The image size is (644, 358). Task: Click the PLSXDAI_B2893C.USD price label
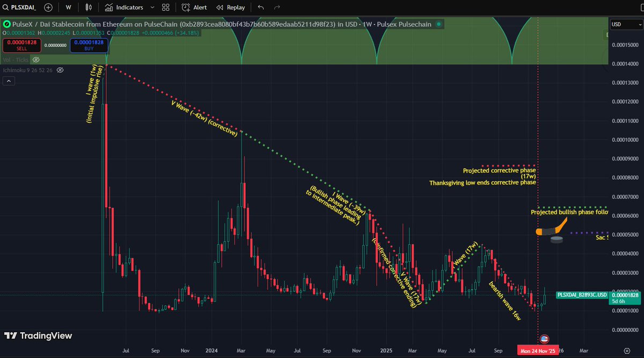pos(582,295)
